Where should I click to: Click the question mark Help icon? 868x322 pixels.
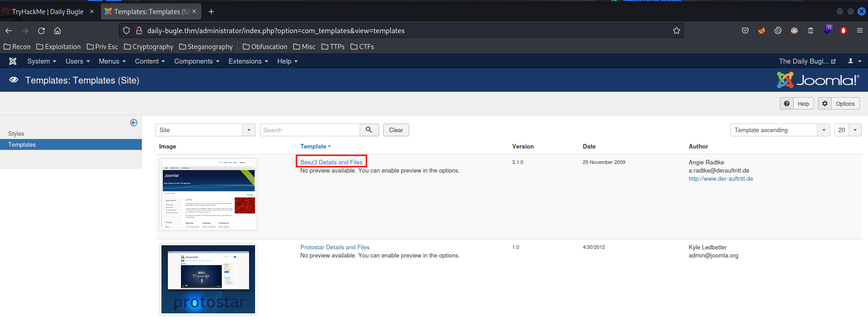787,104
